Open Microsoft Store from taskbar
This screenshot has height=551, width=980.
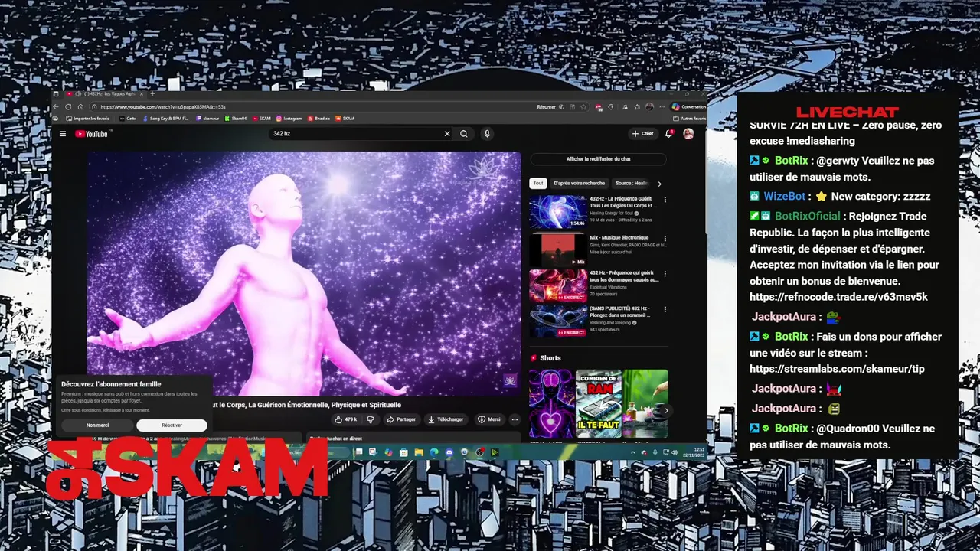click(x=403, y=452)
